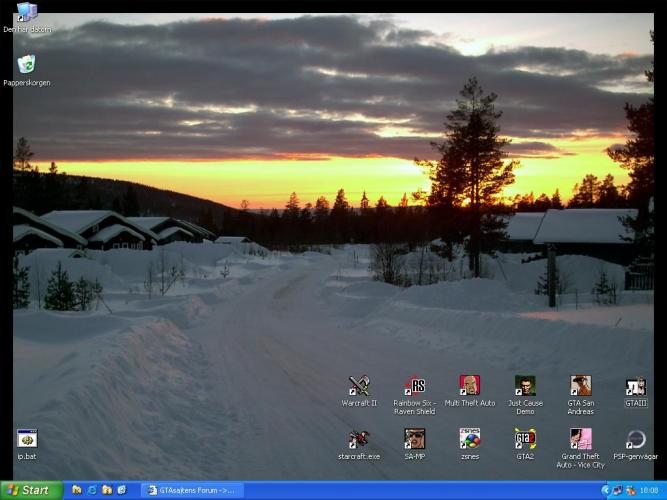This screenshot has width=667, height=500.
Task: Open the Just Cause Demo shortcut
Action: pyautogui.click(x=525, y=386)
